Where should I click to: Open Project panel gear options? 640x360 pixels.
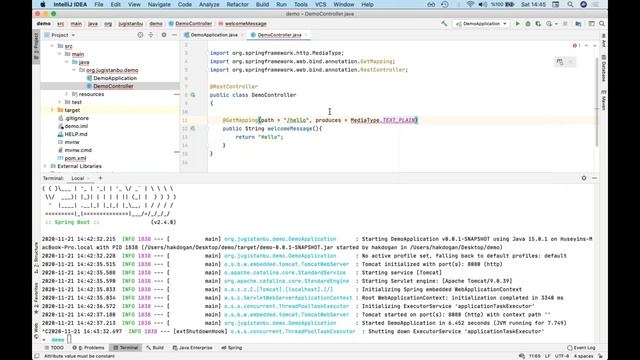click(x=164, y=35)
